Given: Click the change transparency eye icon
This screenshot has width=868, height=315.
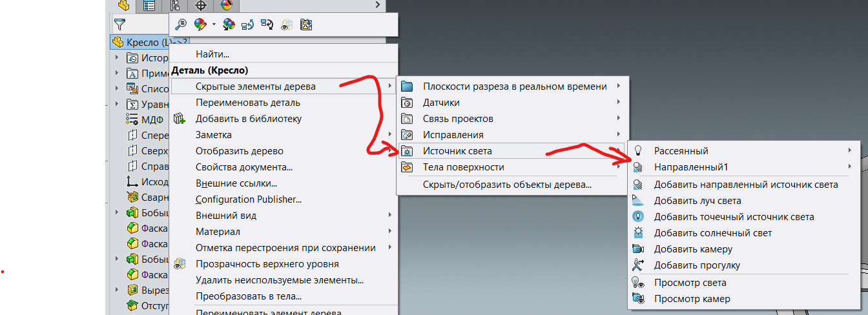Looking at the screenshot, I should (x=286, y=25).
